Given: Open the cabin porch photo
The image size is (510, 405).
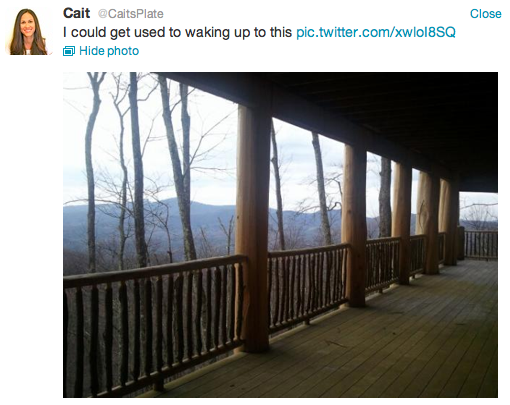Looking at the screenshot, I should 280,235.
